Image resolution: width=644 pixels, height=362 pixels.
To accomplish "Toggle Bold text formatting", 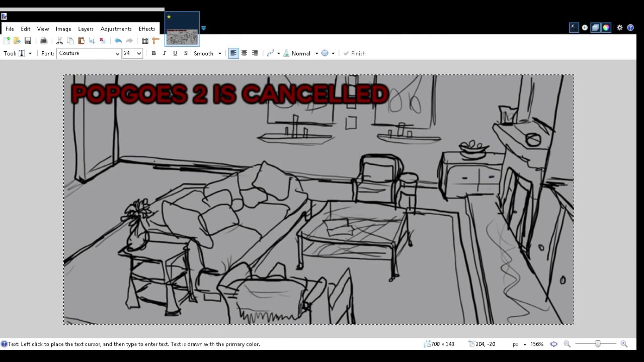I will pyautogui.click(x=153, y=53).
